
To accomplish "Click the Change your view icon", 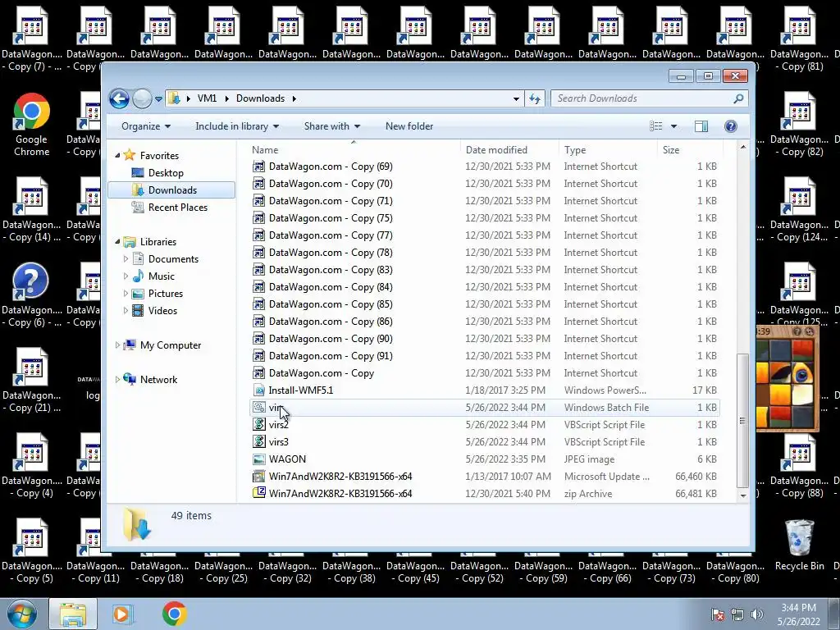I will tap(656, 126).
